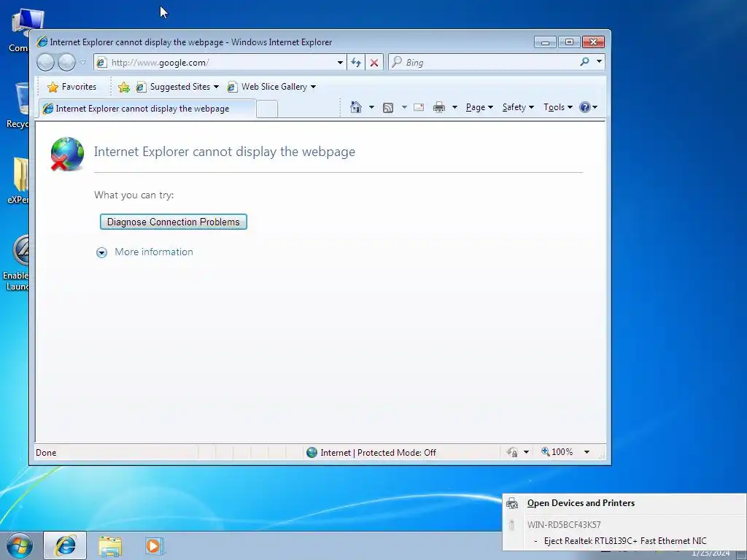Minimize the Internet Explorer window
The width and height of the screenshot is (747, 560).
coord(545,42)
